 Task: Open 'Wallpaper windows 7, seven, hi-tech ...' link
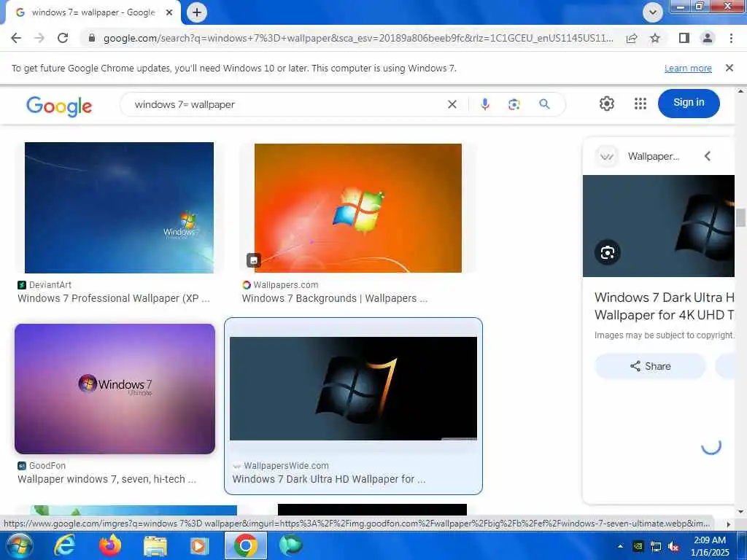tap(107, 480)
